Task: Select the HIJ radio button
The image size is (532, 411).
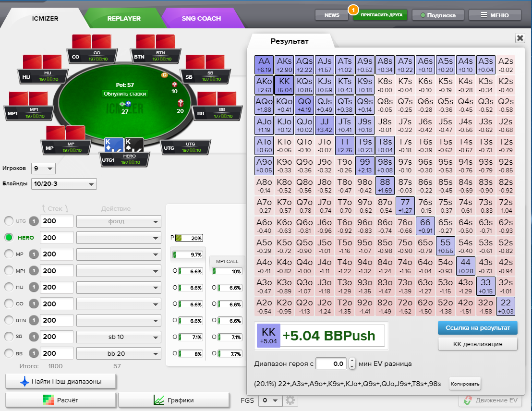Action: [9, 287]
